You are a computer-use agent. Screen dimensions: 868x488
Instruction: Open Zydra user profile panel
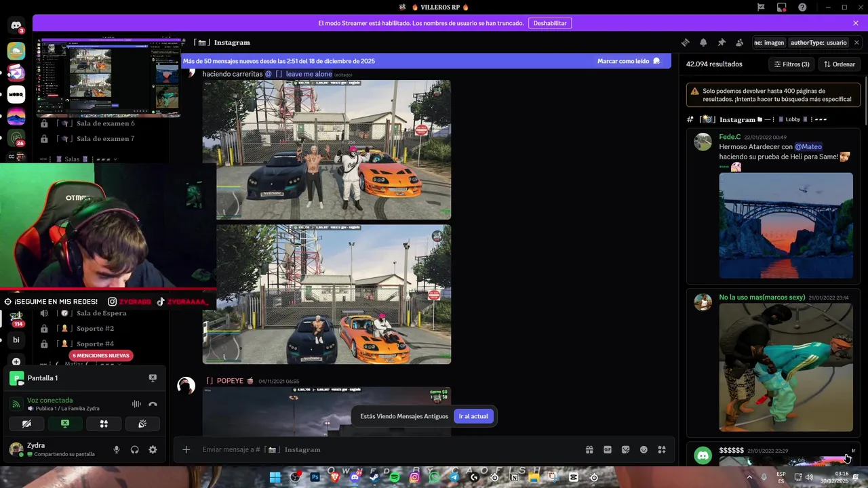(56, 449)
